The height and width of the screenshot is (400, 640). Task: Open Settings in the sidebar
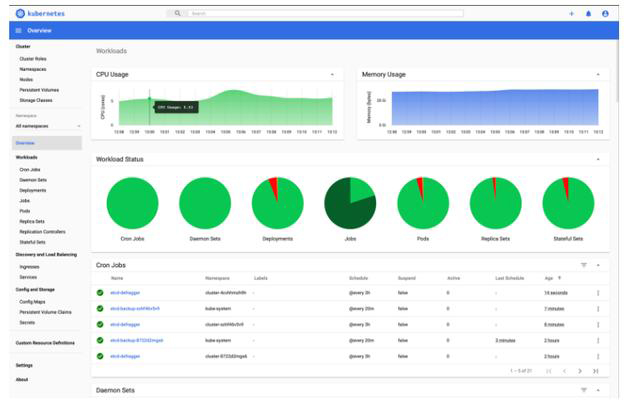pyautogui.click(x=24, y=366)
